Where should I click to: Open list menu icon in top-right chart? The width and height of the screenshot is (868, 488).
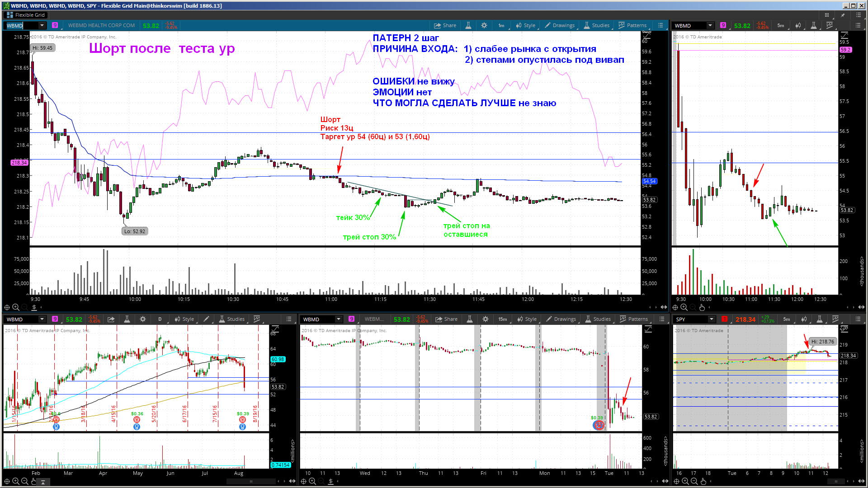coord(858,25)
